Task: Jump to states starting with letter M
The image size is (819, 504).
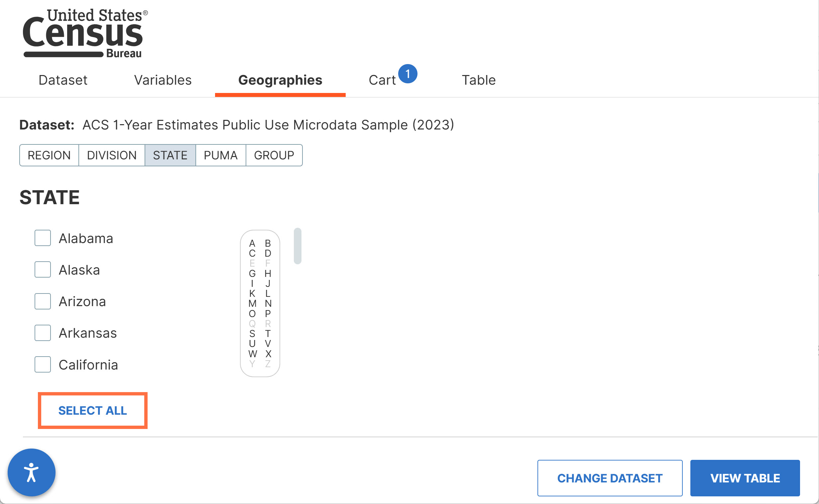Action: 252,304
